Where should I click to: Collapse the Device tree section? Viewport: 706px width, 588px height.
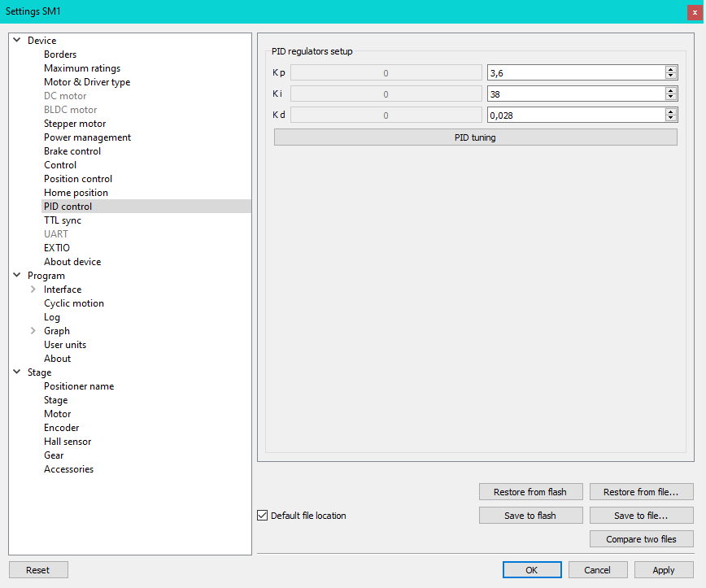(x=16, y=41)
